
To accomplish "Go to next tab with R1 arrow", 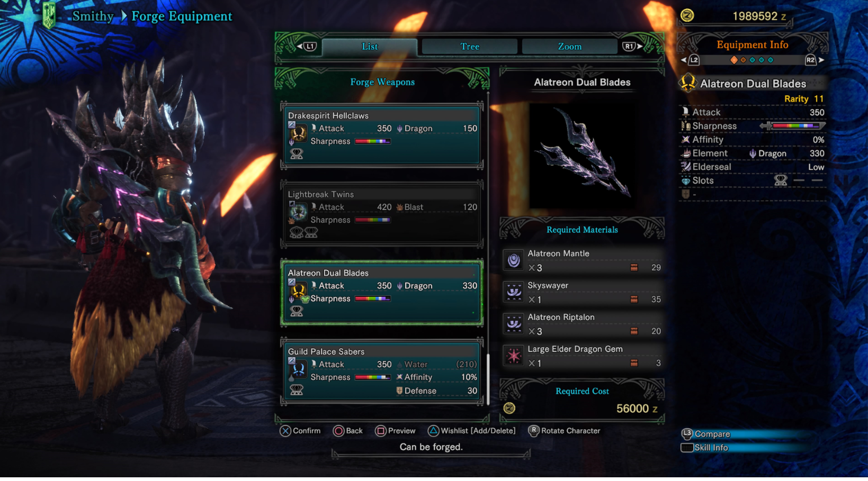I will [x=632, y=47].
